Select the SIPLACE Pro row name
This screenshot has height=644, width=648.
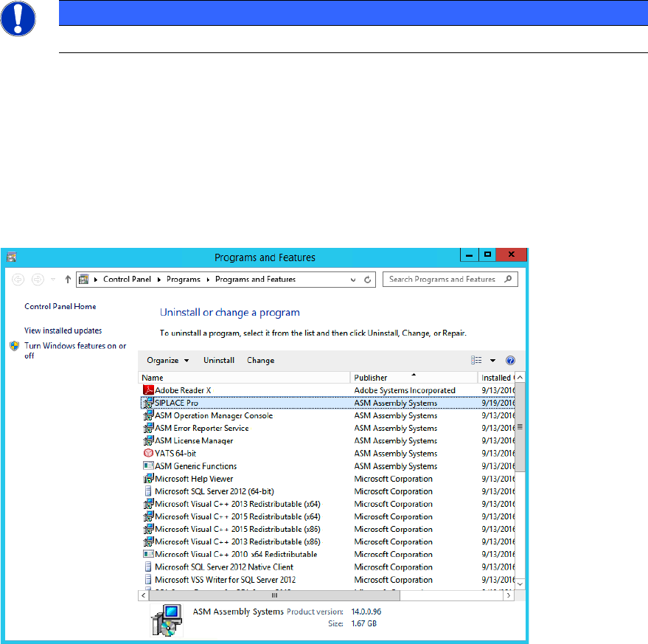176,403
